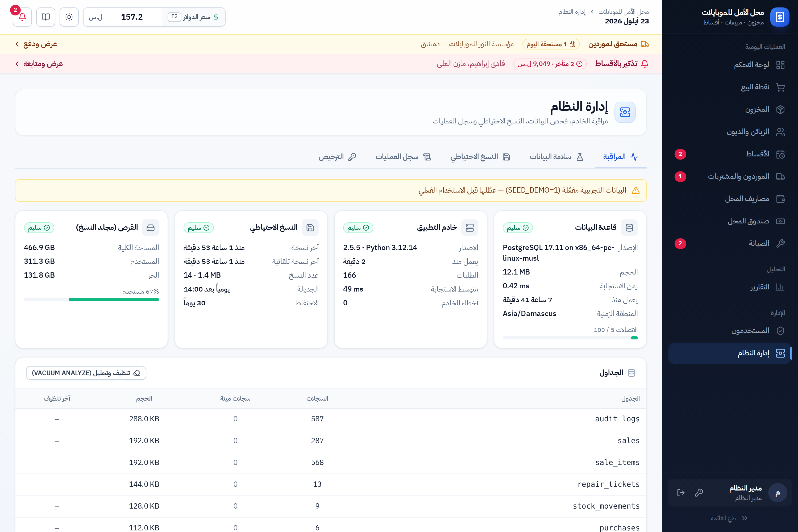Switch to سجل العمليات tab
798x532 pixels.
coord(404,157)
